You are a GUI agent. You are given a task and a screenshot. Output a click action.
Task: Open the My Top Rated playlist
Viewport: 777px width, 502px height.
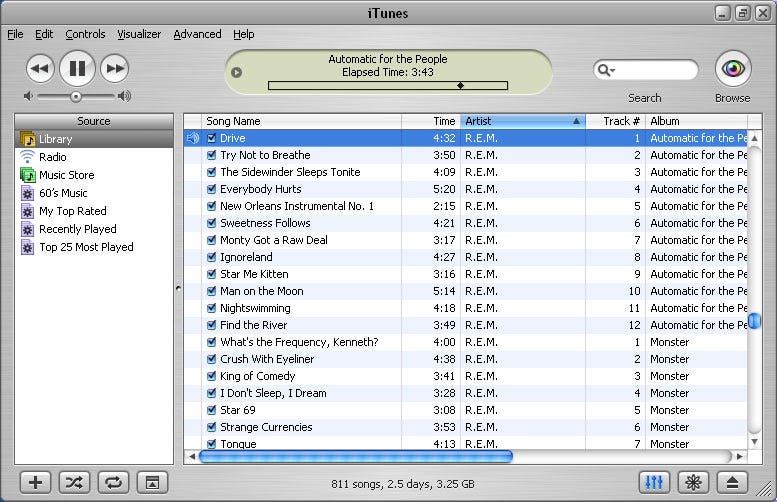94,211
